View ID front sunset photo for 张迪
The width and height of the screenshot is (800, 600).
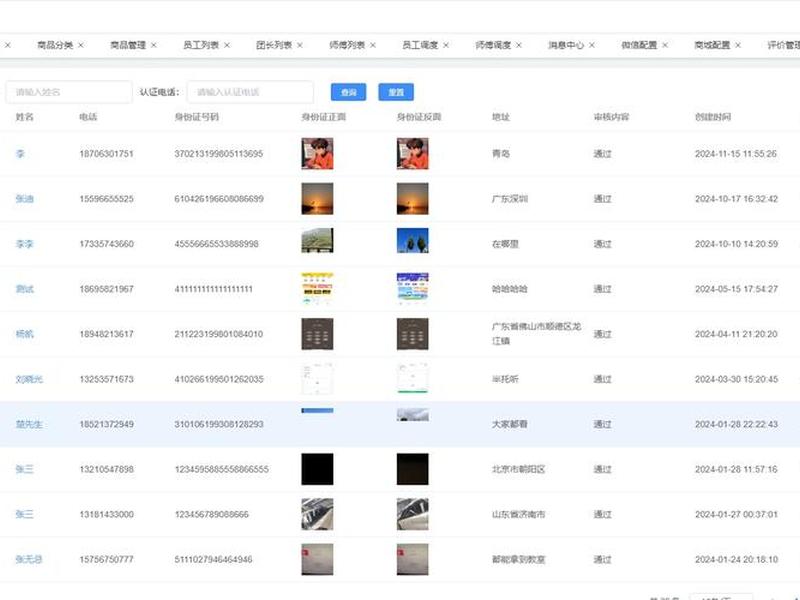317,198
